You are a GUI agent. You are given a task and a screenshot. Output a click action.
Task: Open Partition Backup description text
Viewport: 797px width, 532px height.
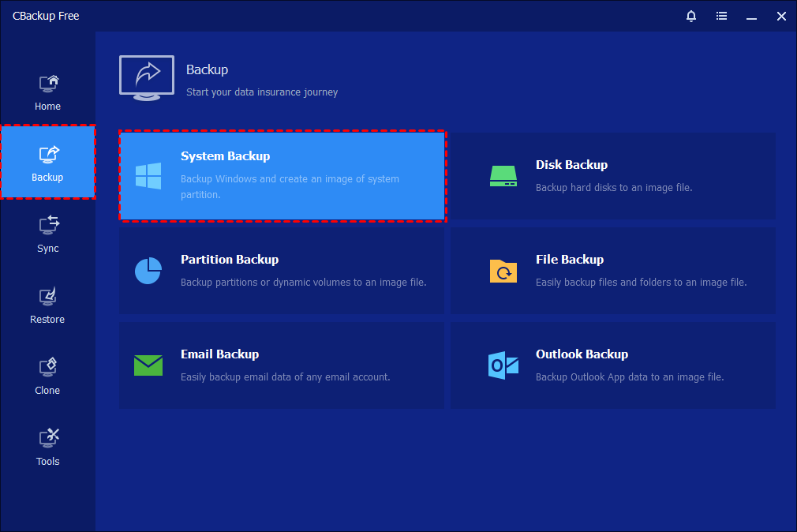303,283
